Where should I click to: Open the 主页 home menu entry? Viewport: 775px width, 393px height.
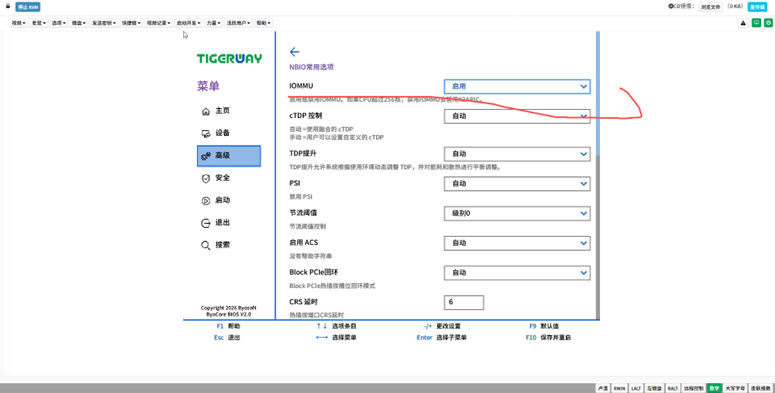(x=228, y=111)
